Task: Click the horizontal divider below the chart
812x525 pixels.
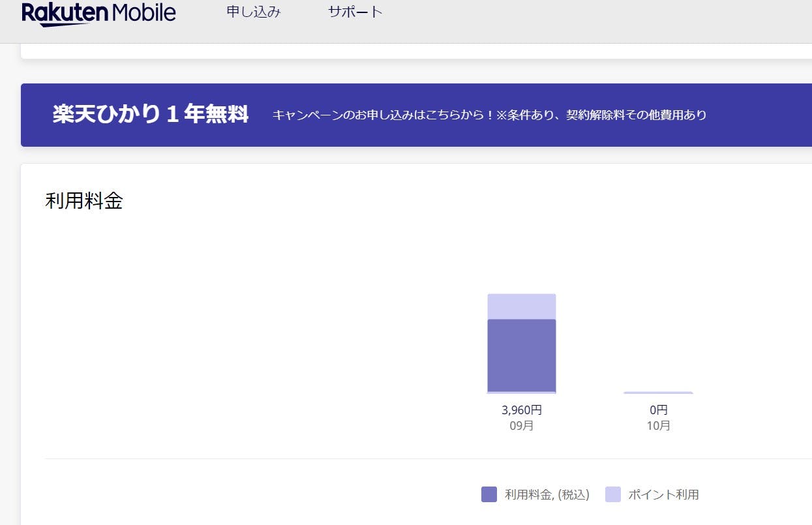Action: (424, 458)
